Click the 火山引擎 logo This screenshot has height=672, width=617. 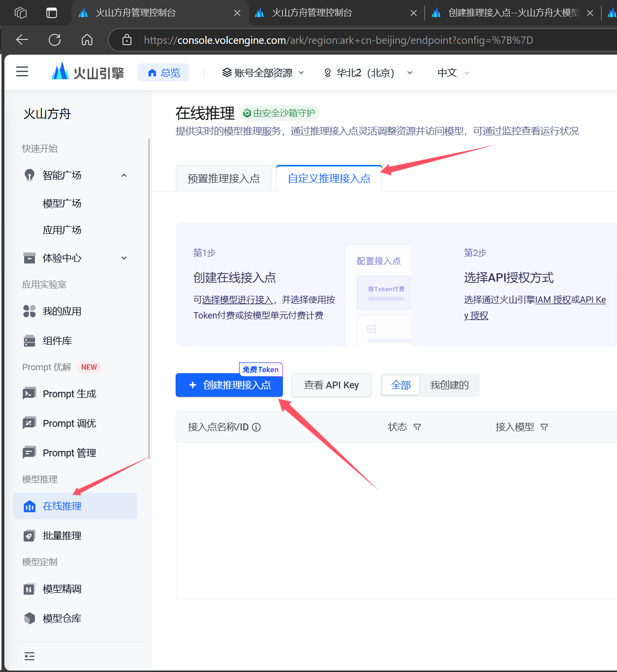coord(88,72)
